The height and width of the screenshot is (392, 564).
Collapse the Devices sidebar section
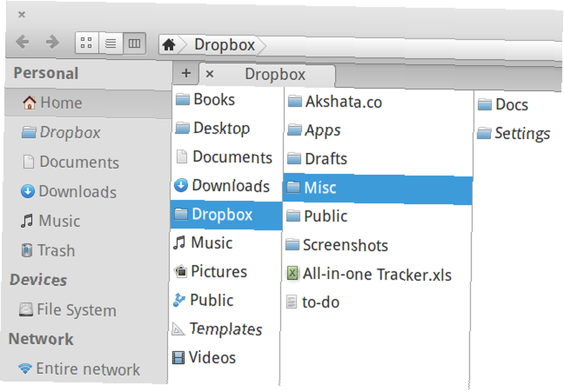click(38, 280)
